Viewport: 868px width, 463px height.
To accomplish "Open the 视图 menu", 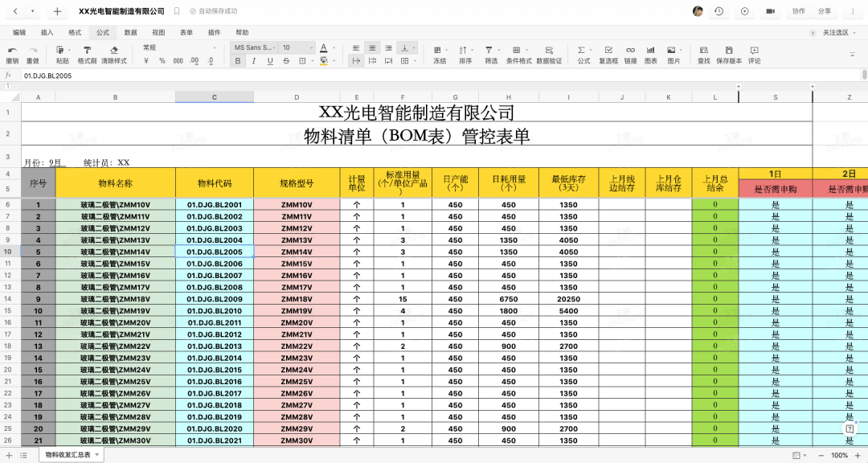I will click(x=158, y=33).
